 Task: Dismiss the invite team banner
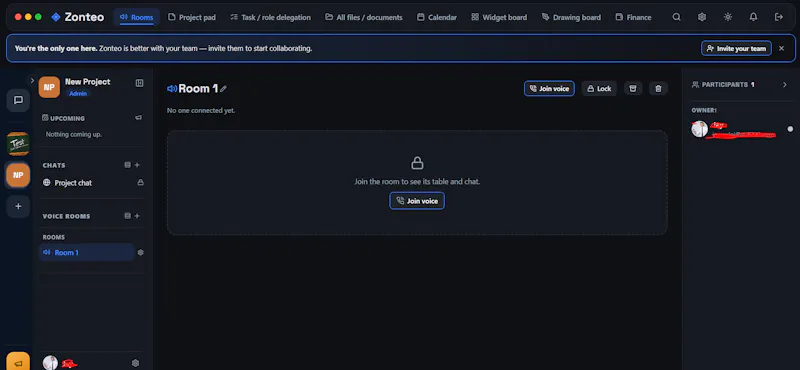781,48
